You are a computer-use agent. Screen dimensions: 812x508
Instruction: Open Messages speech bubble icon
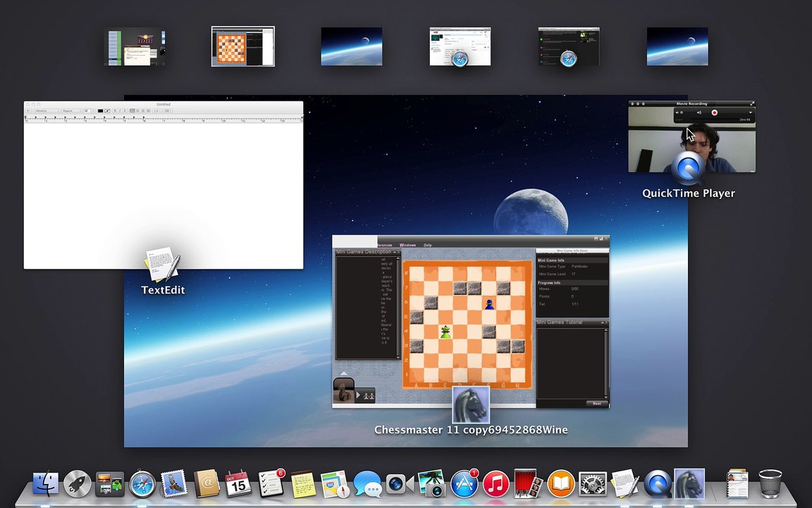point(367,483)
